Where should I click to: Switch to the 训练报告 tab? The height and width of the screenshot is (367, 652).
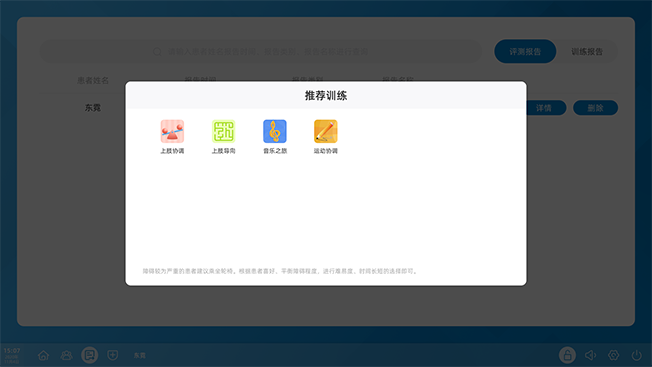point(587,52)
